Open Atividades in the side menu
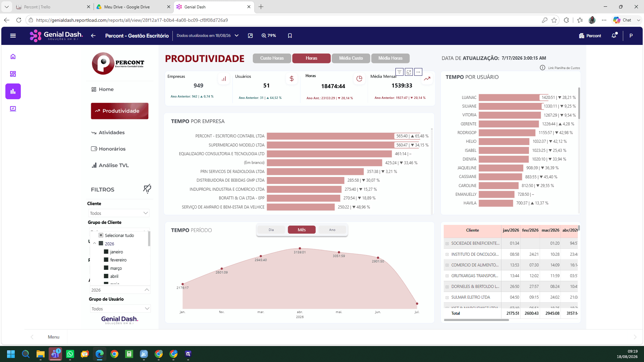This screenshot has height=362, width=644. (111, 132)
